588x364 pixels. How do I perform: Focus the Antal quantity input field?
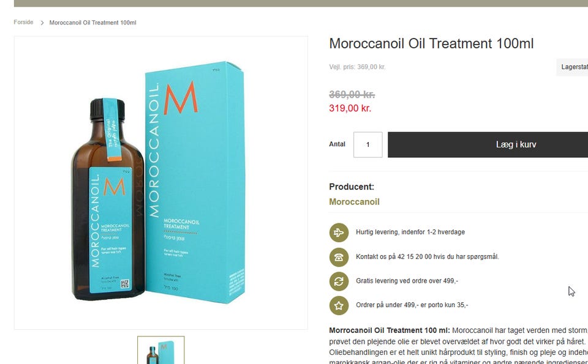[368, 144]
